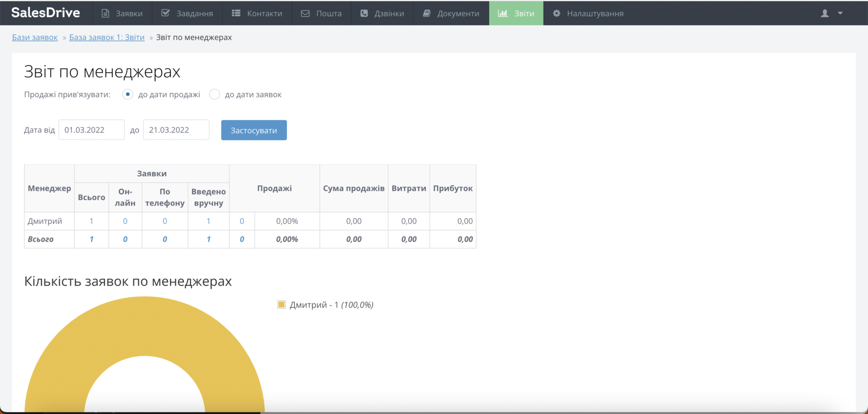Open the Документи section
Viewport: 868px width, 414px height.
(x=451, y=13)
